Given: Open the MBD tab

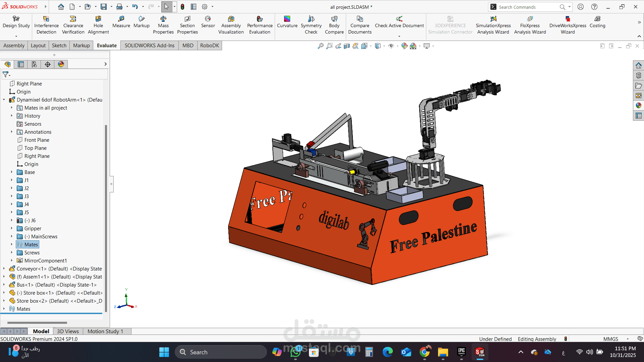Looking at the screenshot, I should 188,46.
